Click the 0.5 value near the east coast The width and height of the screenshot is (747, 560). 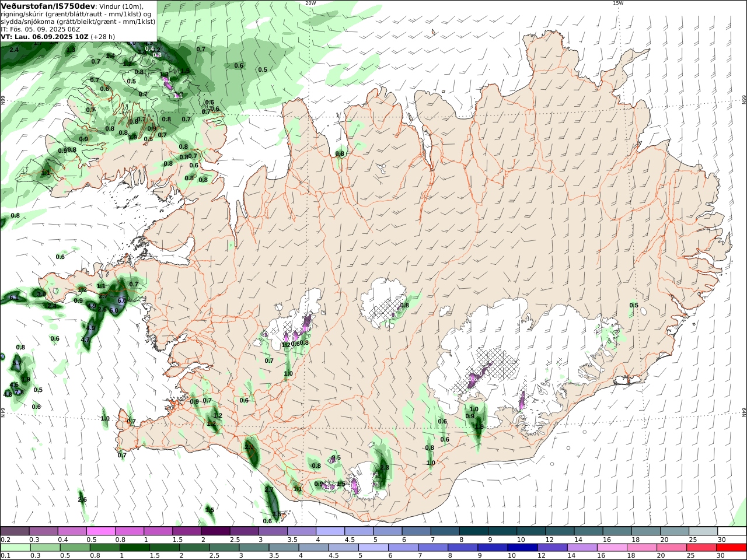[x=634, y=305]
